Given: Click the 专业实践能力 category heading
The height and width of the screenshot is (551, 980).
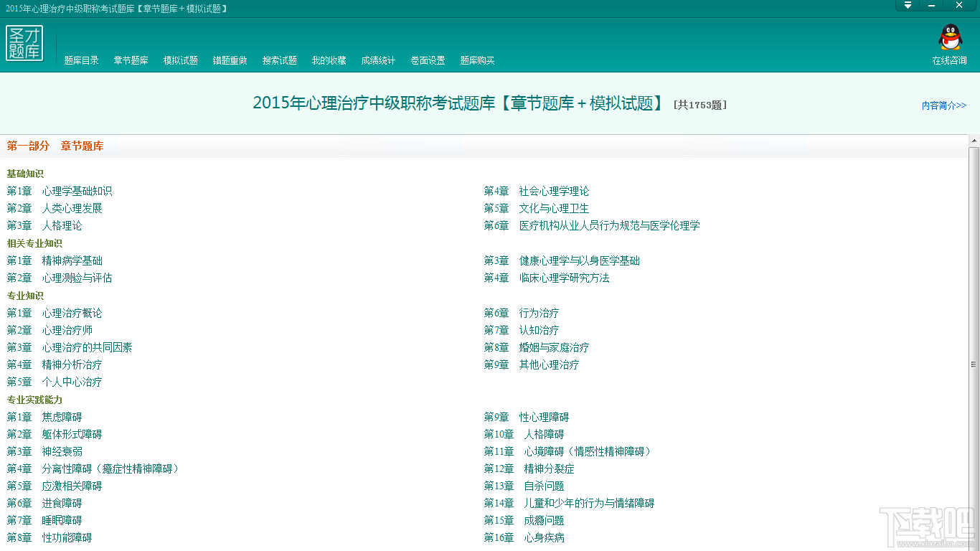Looking at the screenshot, I should pos(34,400).
